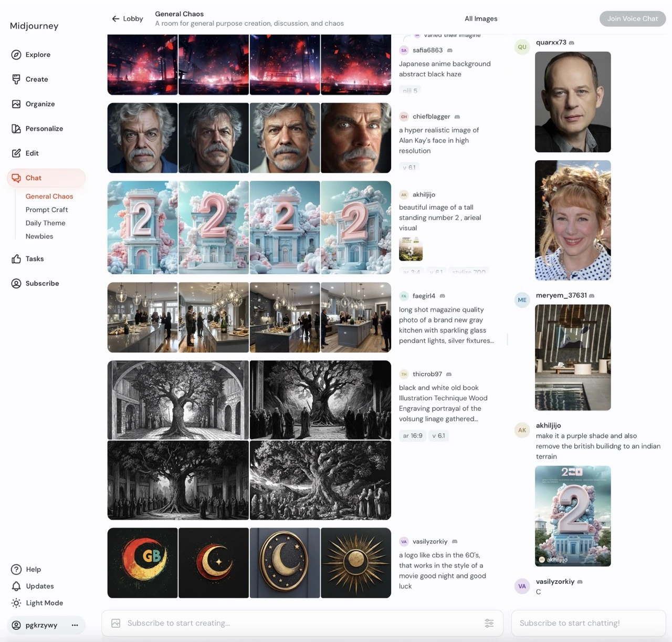This screenshot has width=672, height=642.
Task: Click the 'a logo like cbs' prompt text
Action: click(x=443, y=571)
